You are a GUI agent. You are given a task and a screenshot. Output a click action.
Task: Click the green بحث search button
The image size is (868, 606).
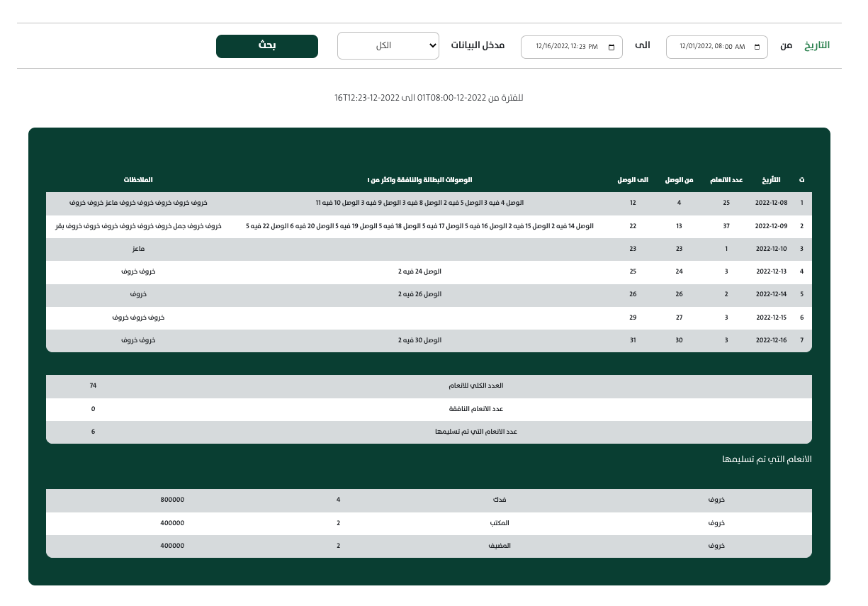pos(267,46)
